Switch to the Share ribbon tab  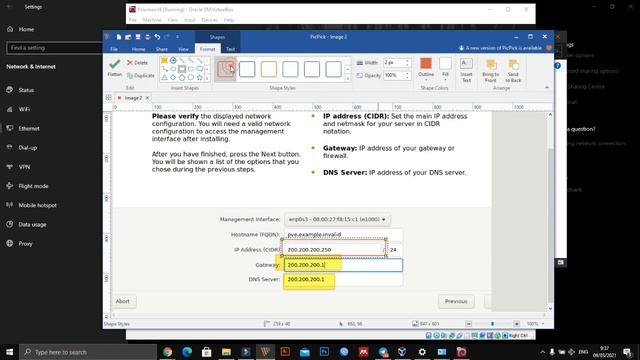click(x=162, y=49)
